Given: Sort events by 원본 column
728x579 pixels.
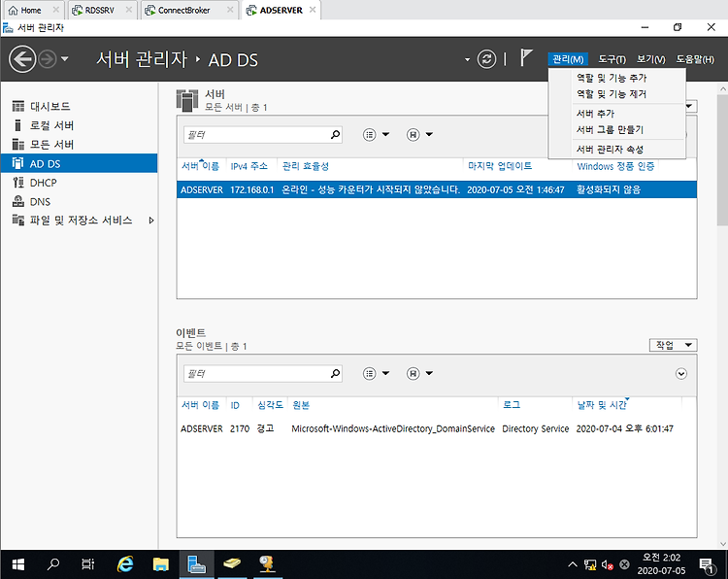Looking at the screenshot, I should click(301, 405).
